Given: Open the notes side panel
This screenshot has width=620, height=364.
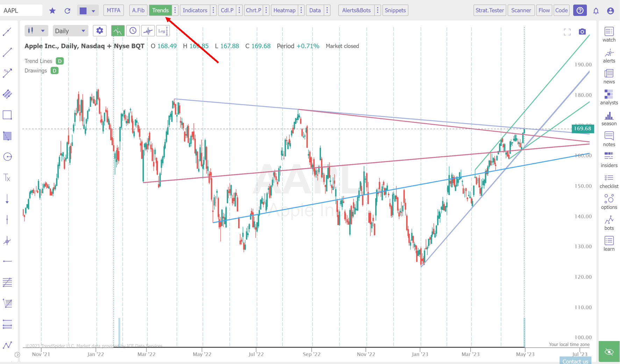Looking at the screenshot, I should (x=609, y=139).
